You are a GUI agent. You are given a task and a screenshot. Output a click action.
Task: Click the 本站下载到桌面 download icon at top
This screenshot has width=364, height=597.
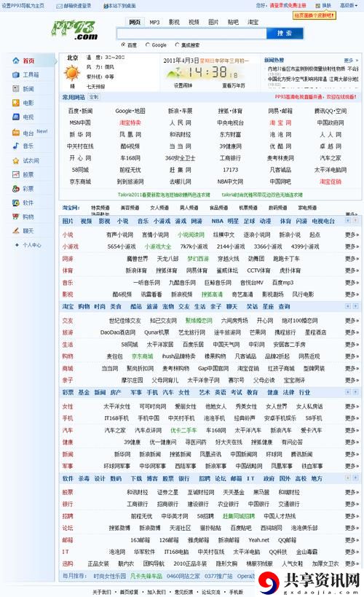coord(106,6)
